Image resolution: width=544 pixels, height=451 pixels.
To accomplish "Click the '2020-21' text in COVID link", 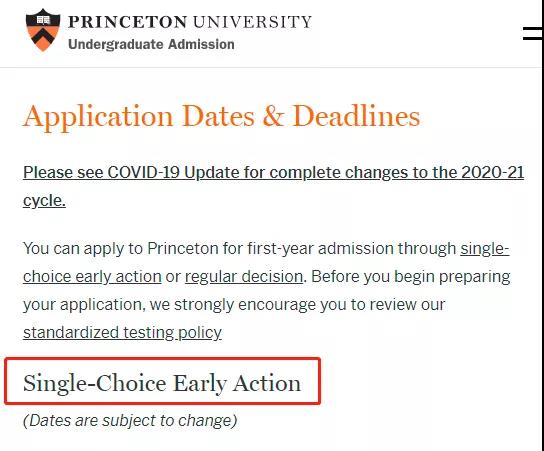I will 493,172.
